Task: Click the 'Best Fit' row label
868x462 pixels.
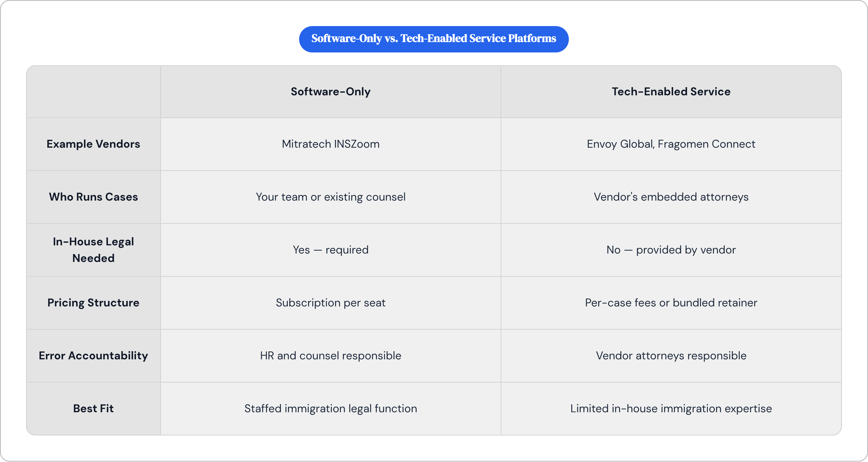Action: pos(93,409)
